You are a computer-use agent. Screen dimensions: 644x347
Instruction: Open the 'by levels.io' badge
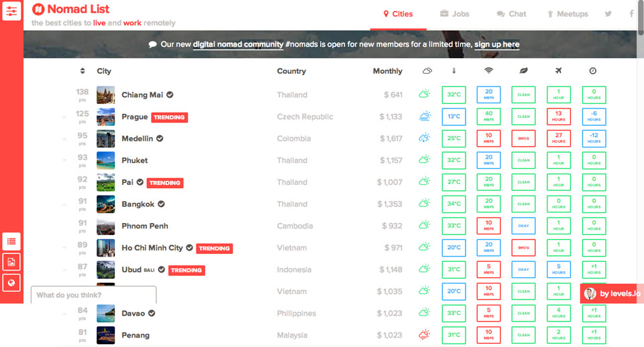click(611, 293)
